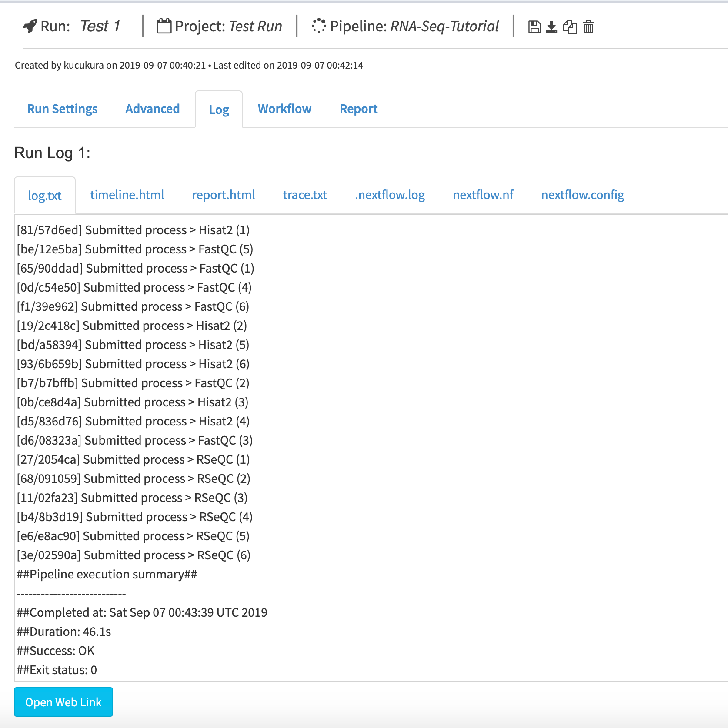Screen dimensions: 728x728
Task: Click the 'Run Log 1:' heading
Action: click(x=52, y=153)
